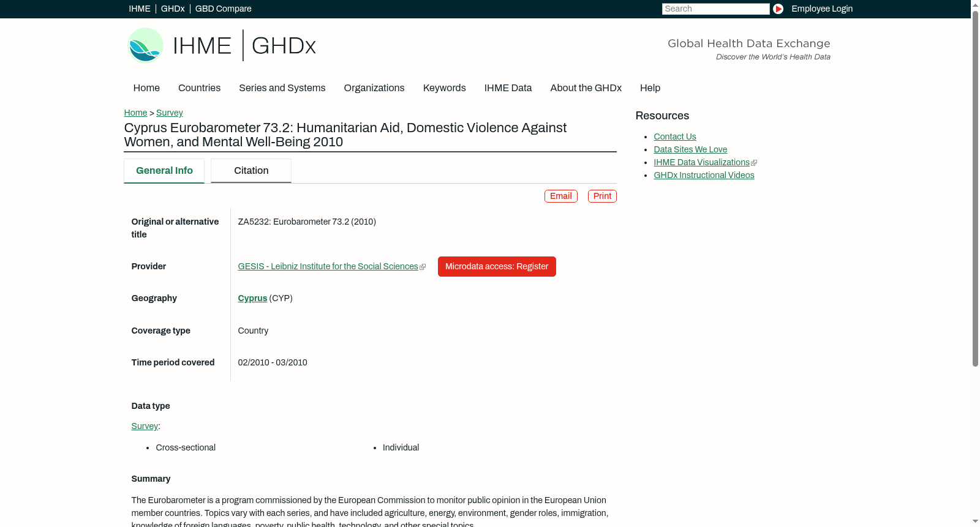Image resolution: width=980 pixels, height=527 pixels.
Task: Open the Data Sites We Love link
Action: tap(690, 149)
